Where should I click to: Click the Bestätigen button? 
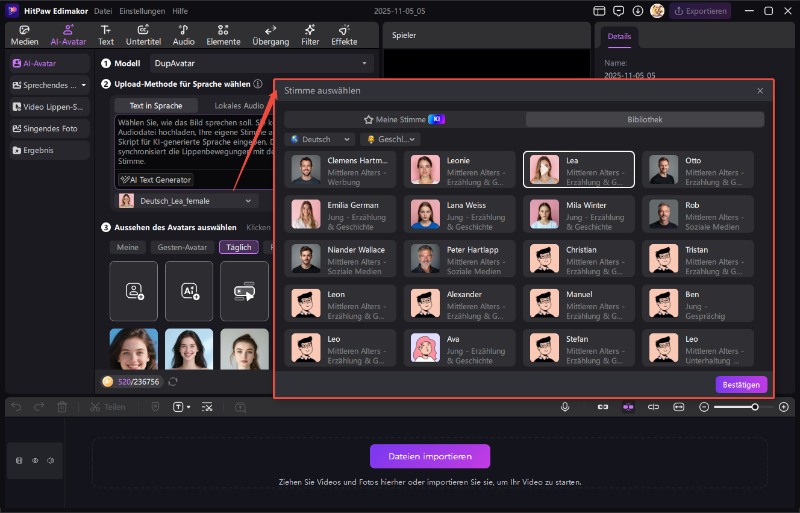pos(740,384)
